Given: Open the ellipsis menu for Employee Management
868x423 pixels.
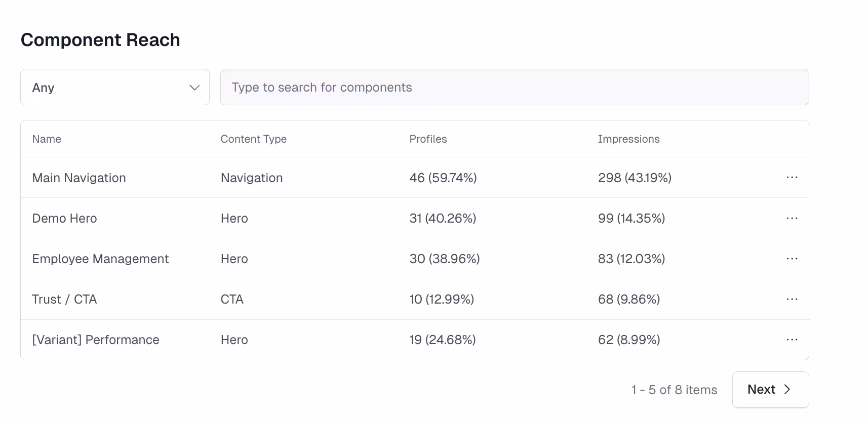Looking at the screenshot, I should tap(792, 259).
